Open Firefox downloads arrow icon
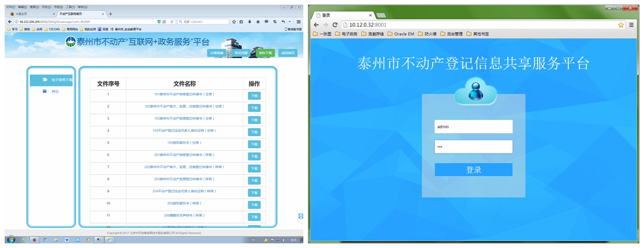Viewport: 644px width, 248px height. click(x=250, y=22)
